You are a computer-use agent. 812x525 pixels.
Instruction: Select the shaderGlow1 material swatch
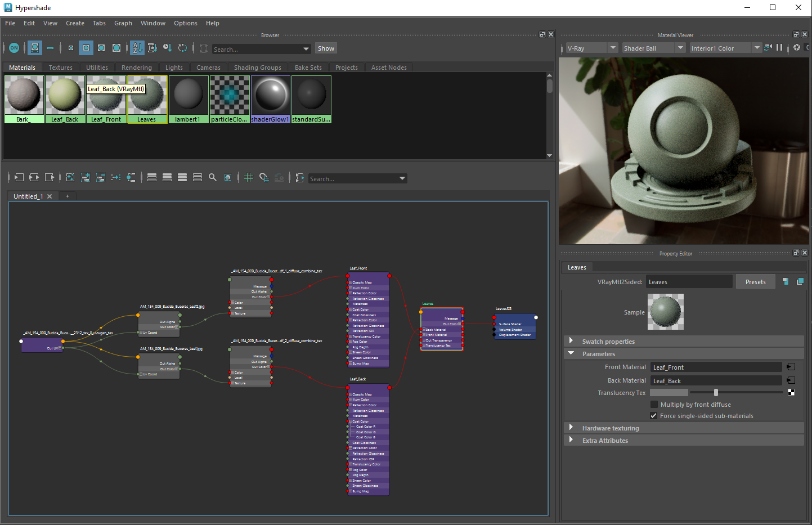click(270, 99)
